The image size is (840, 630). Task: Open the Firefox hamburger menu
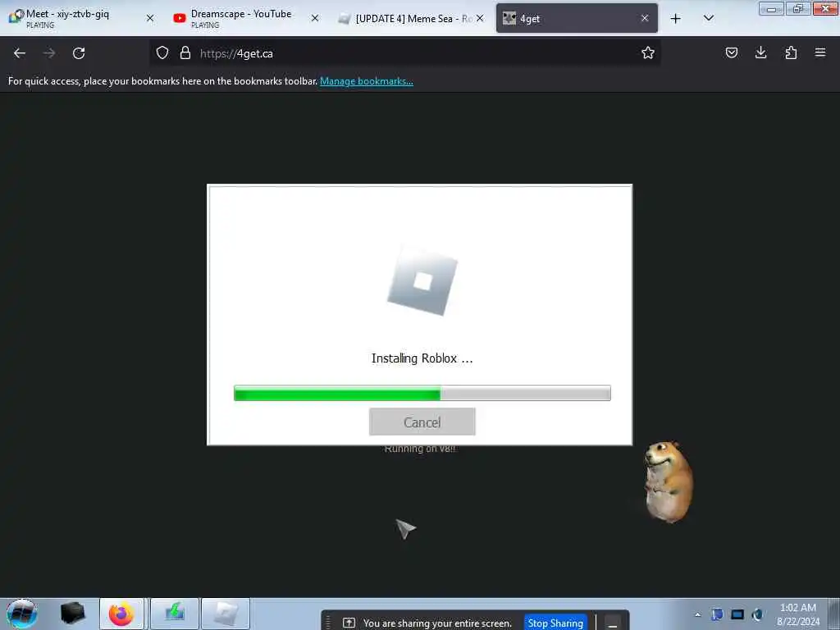pos(820,52)
